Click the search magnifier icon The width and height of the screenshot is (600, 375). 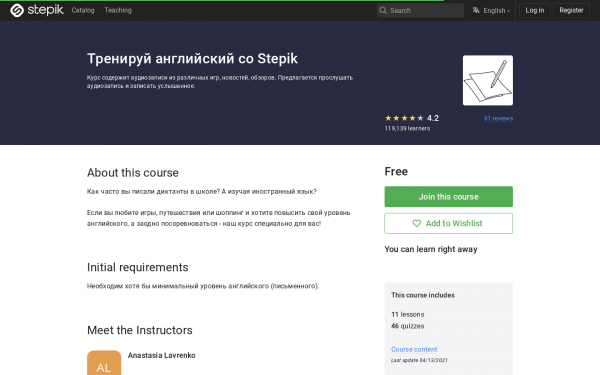pyautogui.click(x=383, y=10)
